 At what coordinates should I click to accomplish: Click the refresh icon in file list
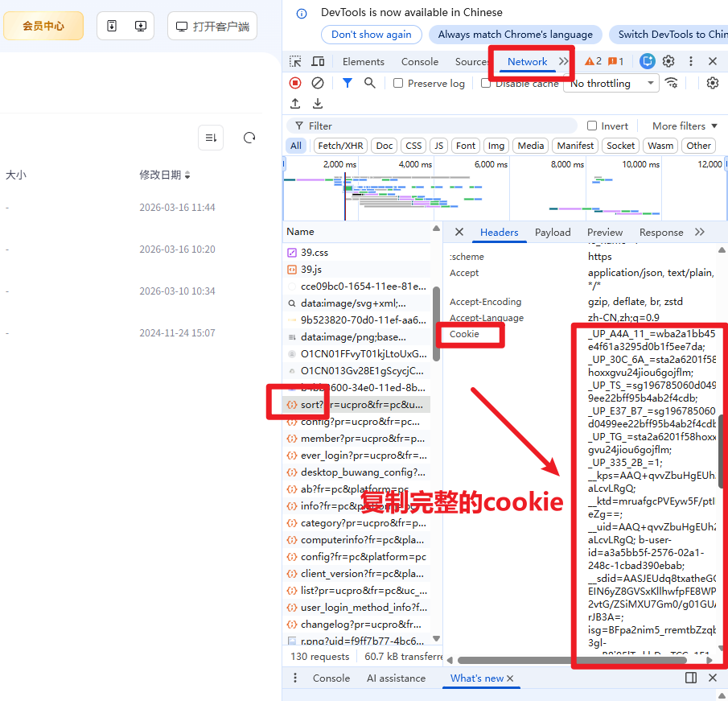pos(249,138)
